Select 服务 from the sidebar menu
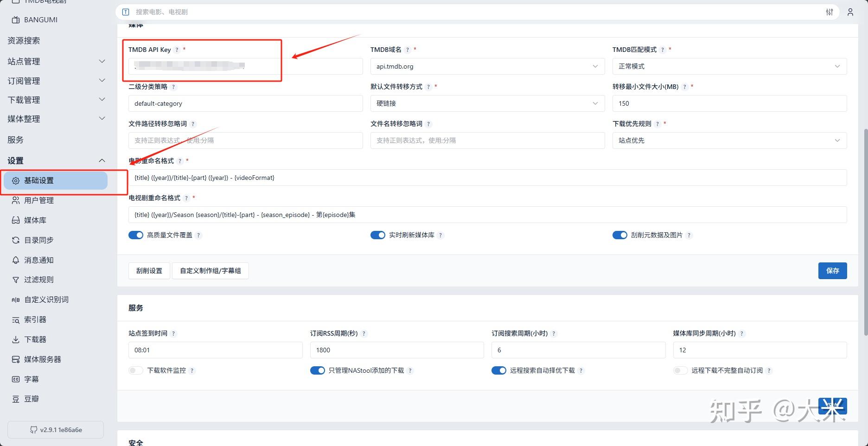Image resolution: width=868 pixels, height=446 pixels. 15,140
